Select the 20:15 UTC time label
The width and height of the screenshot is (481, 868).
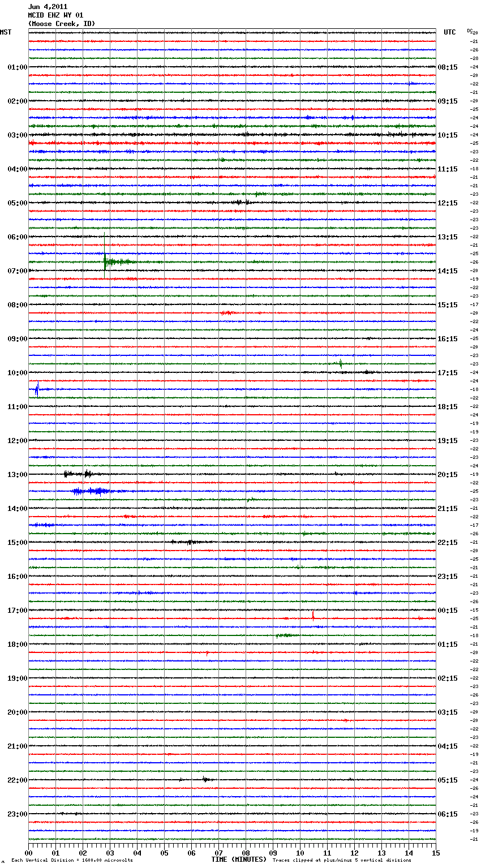tap(448, 475)
